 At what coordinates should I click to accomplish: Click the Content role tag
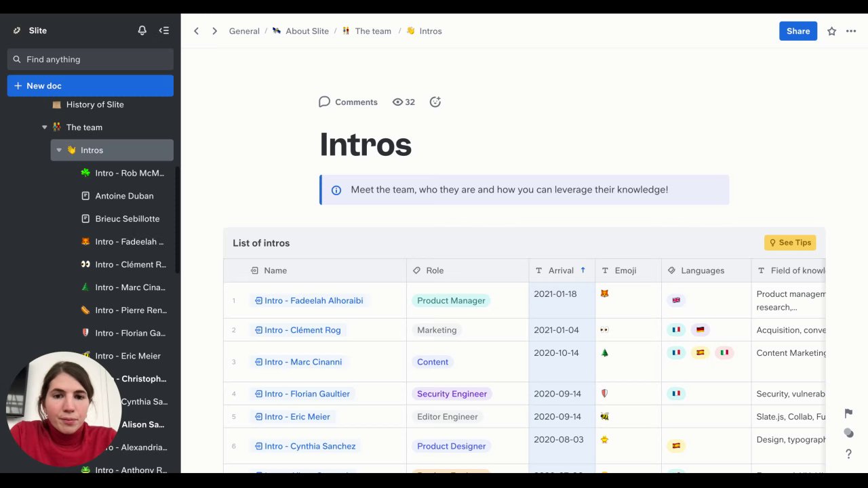(x=433, y=362)
